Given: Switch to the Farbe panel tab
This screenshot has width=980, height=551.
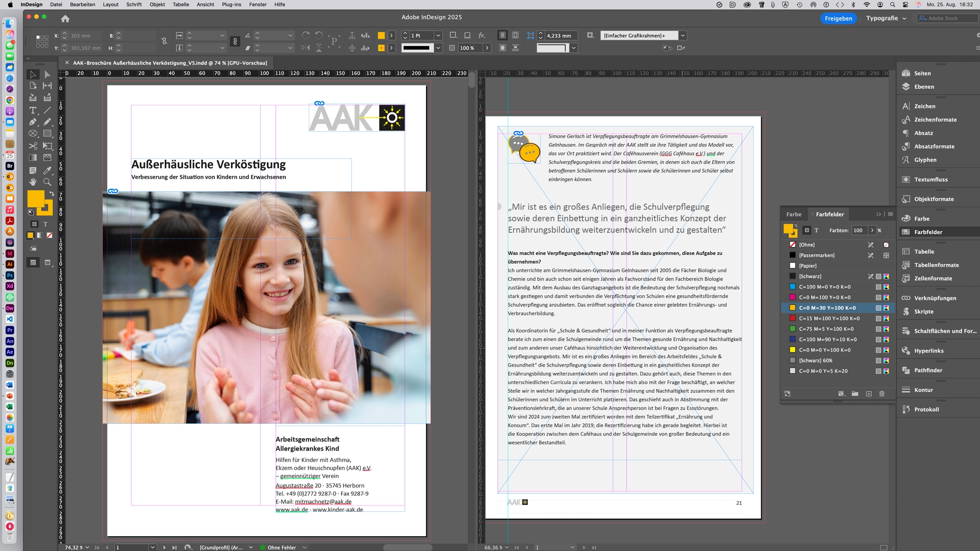Looking at the screenshot, I should tap(794, 214).
